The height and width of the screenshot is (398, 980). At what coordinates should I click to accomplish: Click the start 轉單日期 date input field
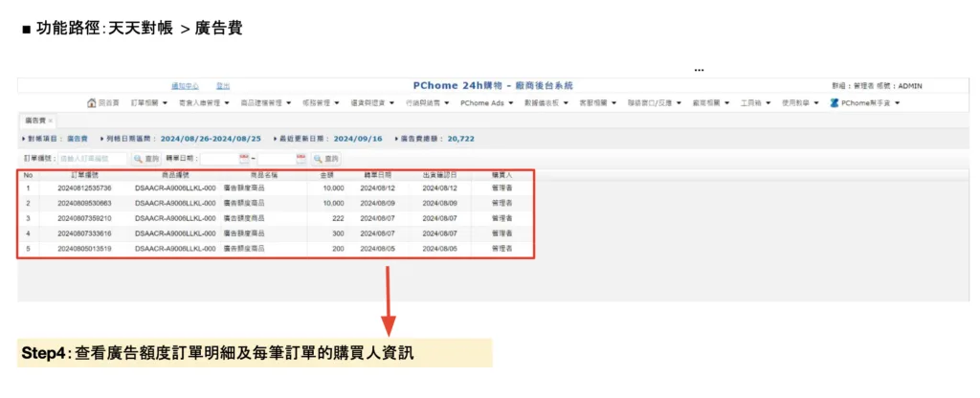pos(219,158)
